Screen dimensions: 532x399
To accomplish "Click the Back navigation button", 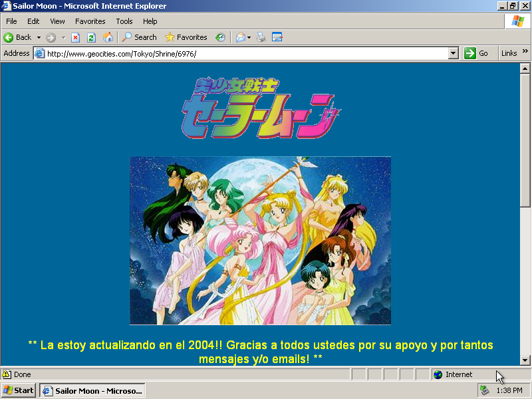I will point(18,37).
